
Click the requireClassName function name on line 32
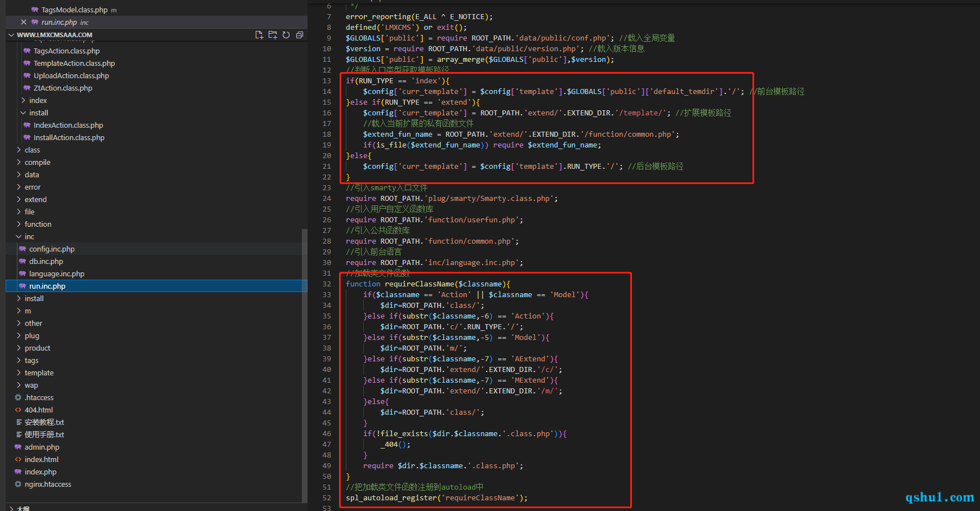point(420,284)
